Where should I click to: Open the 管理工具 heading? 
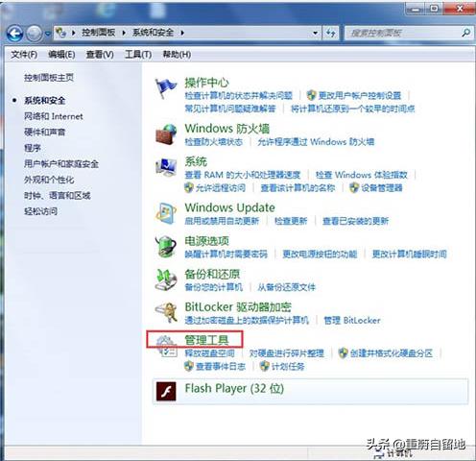tap(206, 340)
